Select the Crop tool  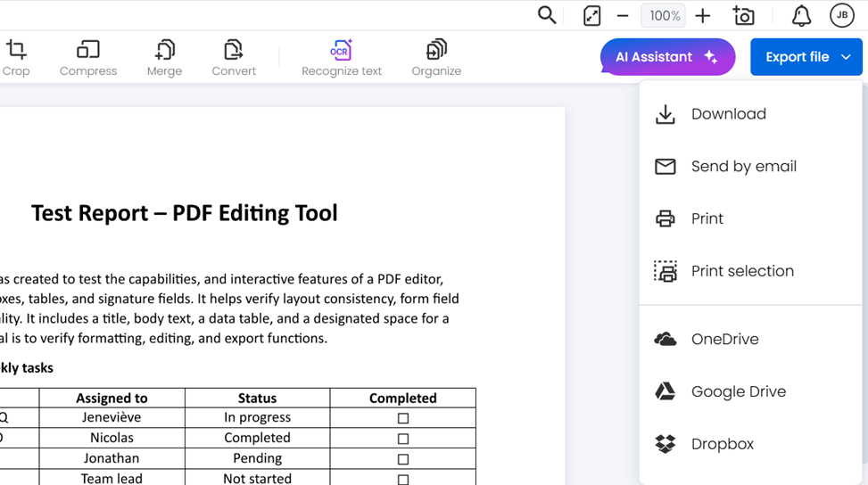tap(15, 58)
